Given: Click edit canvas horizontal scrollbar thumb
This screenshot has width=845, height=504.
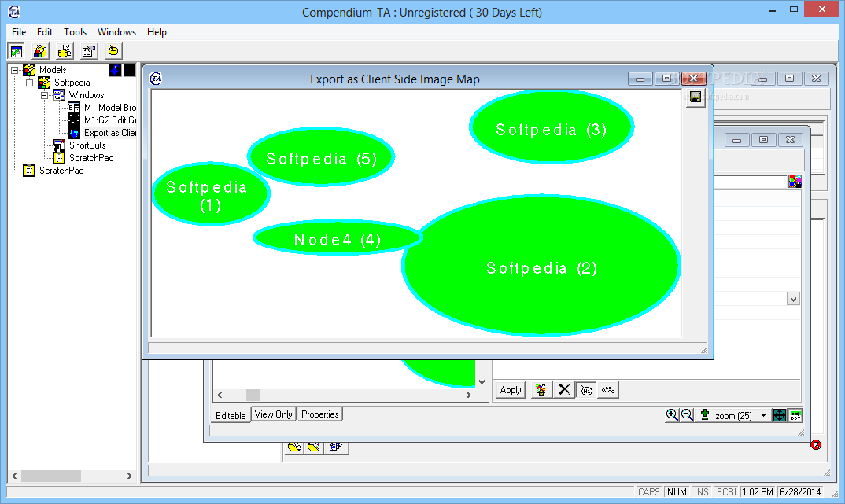Looking at the screenshot, I should [253, 395].
